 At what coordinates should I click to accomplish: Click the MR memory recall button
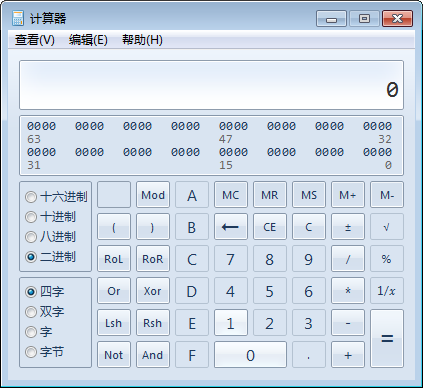[x=270, y=195]
